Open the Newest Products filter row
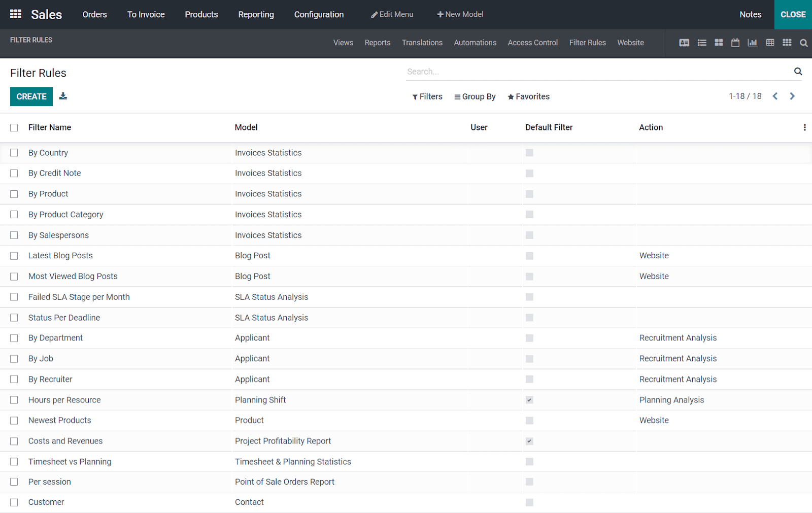This screenshot has height=513, width=812. tap(406, 420)
